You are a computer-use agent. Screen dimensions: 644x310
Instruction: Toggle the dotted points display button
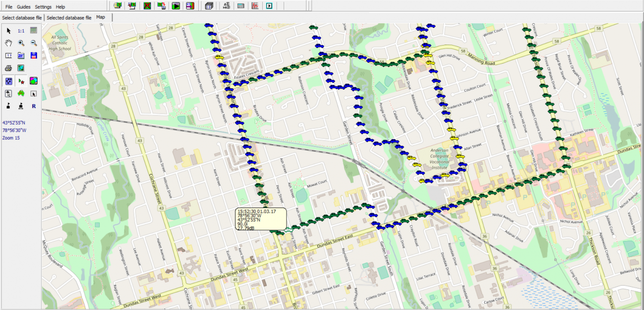pyautogui.click(x=9, y=81)
